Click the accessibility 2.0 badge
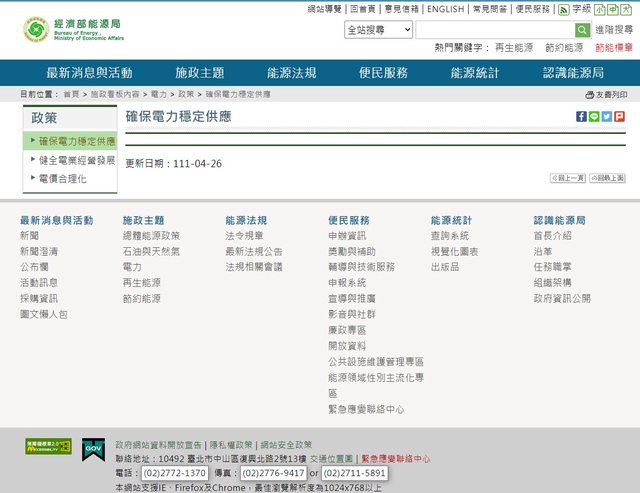Screen dimensions: 640x493 [x=48, y=447]
